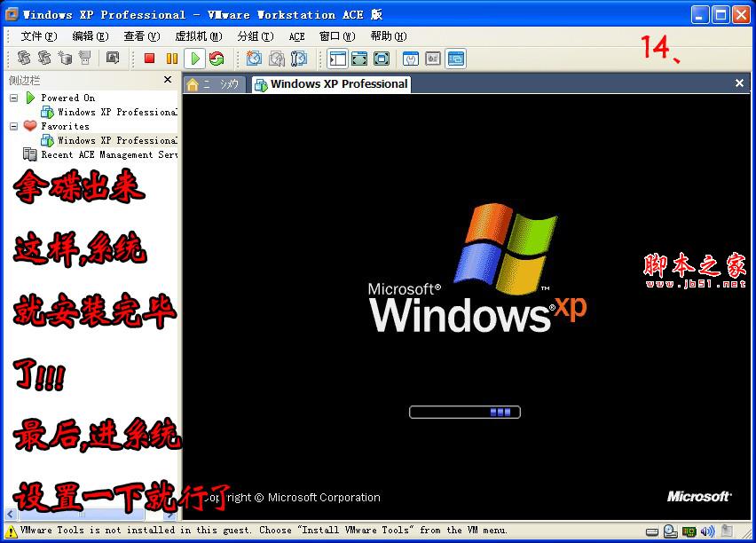Click the VMware Workstation title bar icon
756x543 pixels.
pyautogui.click(x=11, y=14)
